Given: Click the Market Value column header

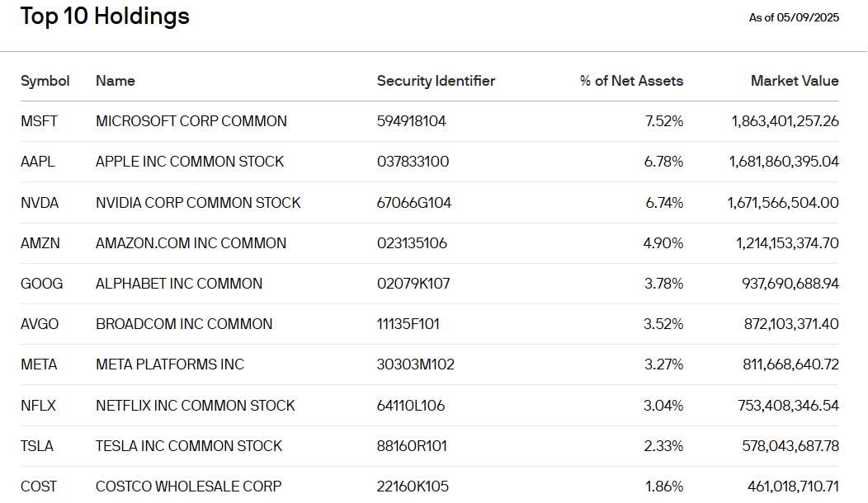Looking at the screenshot, I should 794,81.
